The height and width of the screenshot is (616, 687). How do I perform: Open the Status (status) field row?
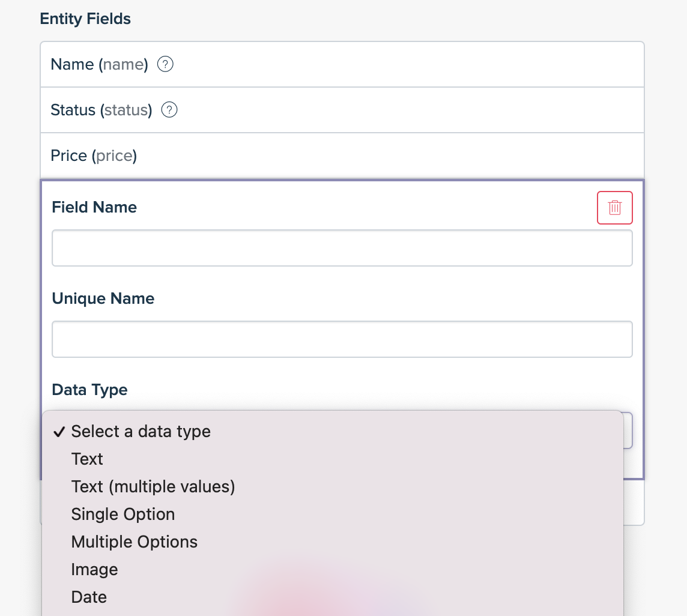[342, 110]
